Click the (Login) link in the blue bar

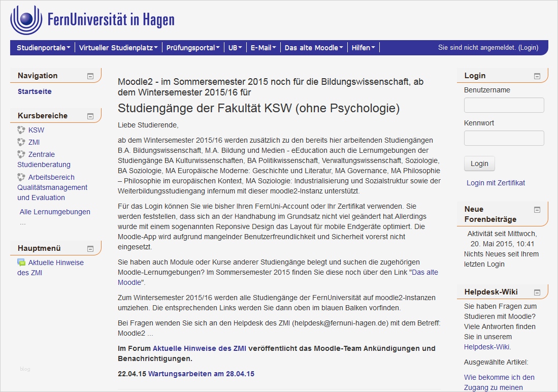[x=528, y=48]
